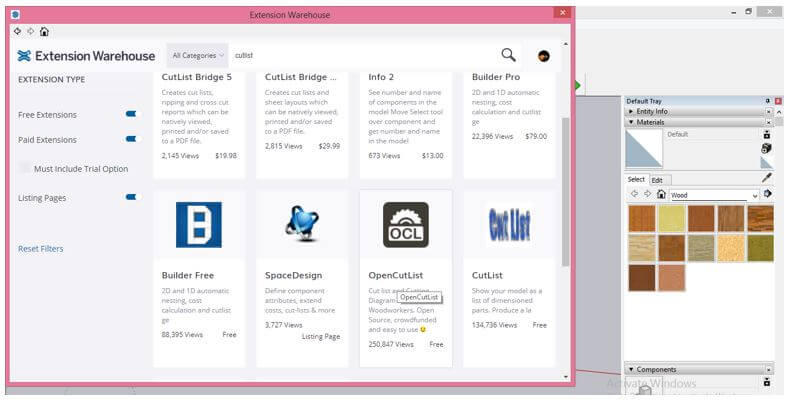Open the Cut List extension logo

point(509,225)
